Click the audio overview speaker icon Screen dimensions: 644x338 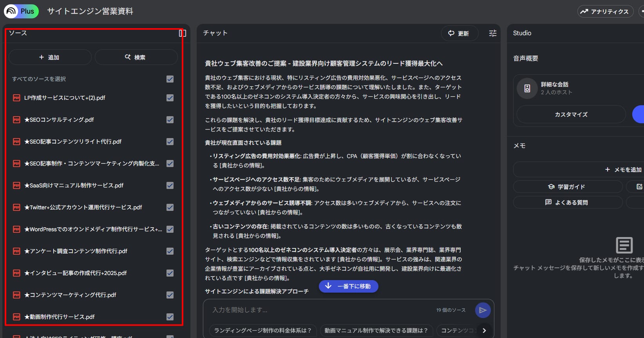pos(527,88)
